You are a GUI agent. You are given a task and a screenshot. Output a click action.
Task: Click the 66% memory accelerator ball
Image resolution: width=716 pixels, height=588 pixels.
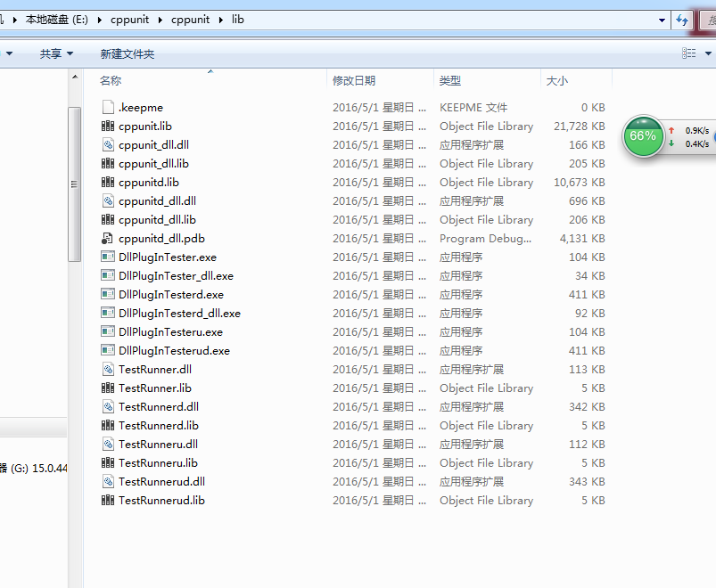pyautogui.click(x=643, y=136)
